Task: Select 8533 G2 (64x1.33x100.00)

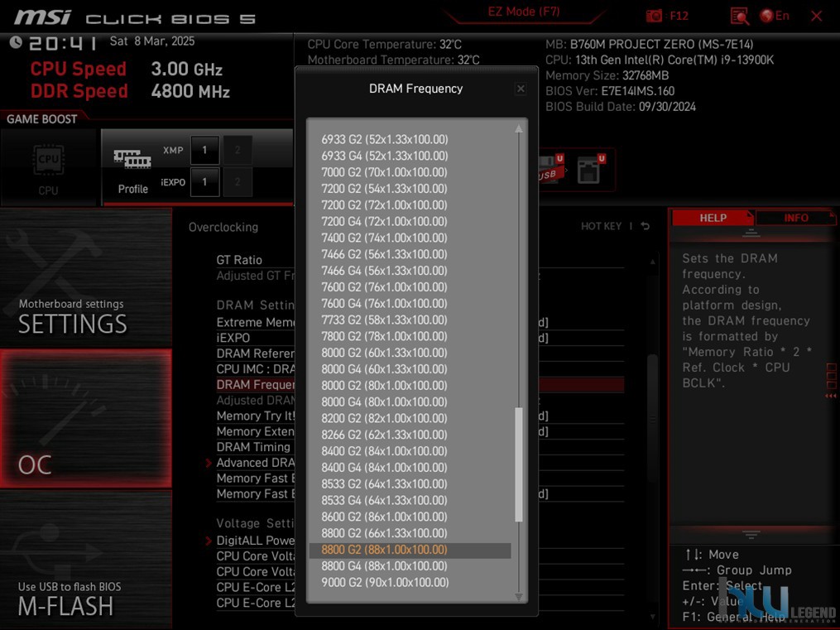Action: pos(384,483)
